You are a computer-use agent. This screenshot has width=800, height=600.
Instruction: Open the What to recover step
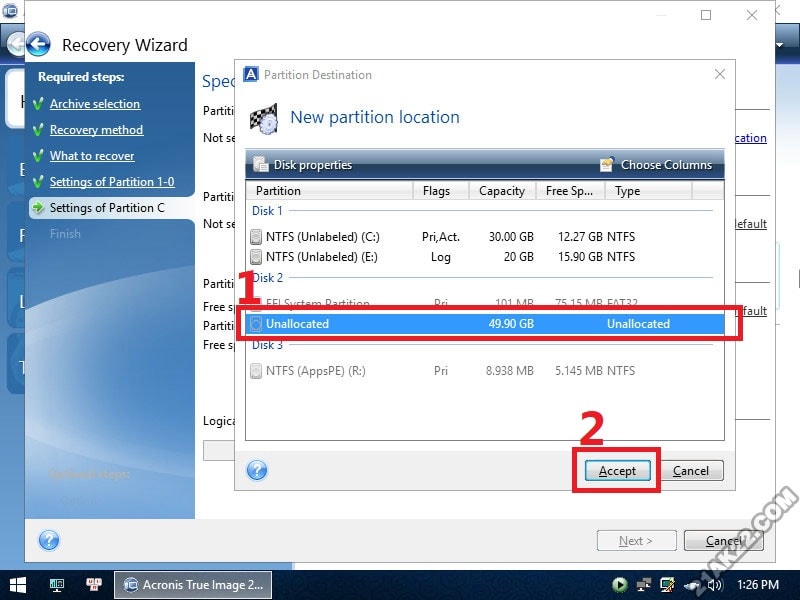[x=92, y=156]
